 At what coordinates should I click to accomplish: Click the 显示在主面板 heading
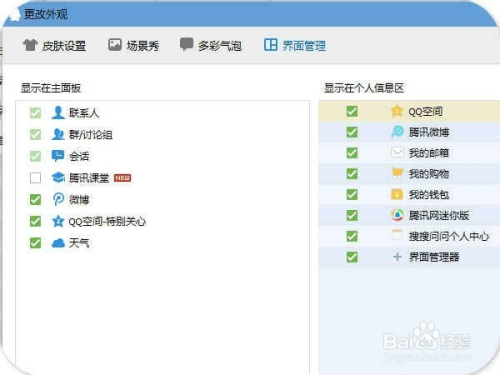click(51, 88)
